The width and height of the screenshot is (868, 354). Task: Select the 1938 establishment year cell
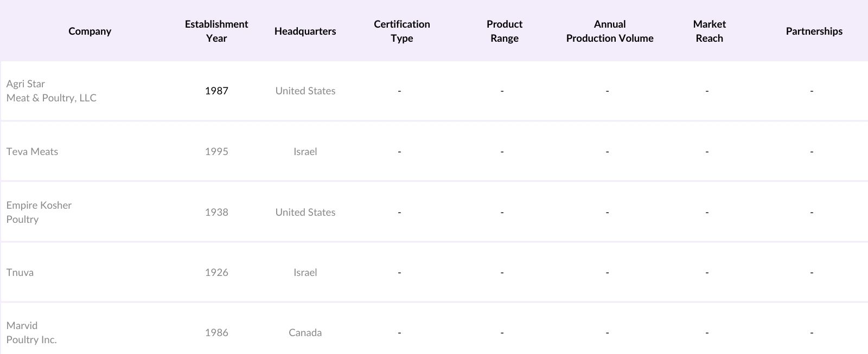[216, 212]
